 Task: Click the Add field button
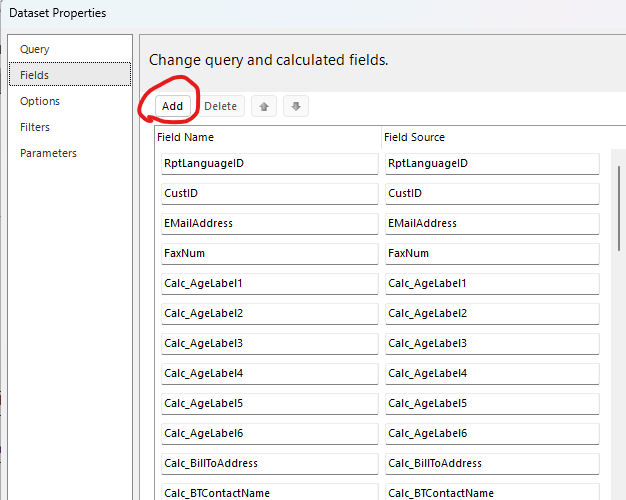pos(172,106)
